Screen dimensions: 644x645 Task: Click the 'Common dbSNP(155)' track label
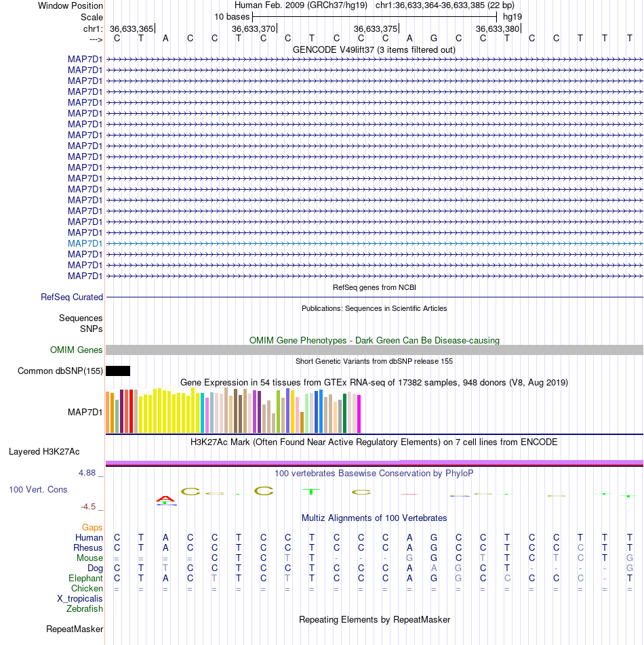click(x=60, y=371)
